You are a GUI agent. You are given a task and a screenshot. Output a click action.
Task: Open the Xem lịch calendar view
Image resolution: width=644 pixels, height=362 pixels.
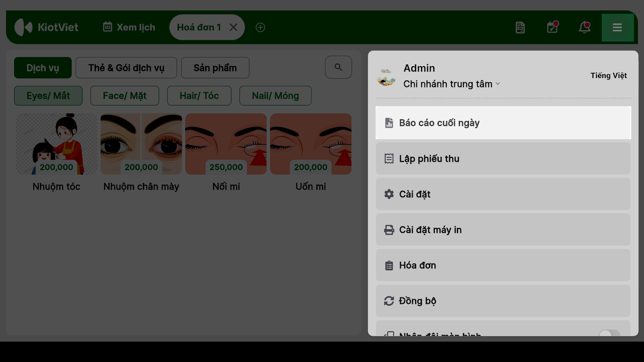click(x=129, y=27)
